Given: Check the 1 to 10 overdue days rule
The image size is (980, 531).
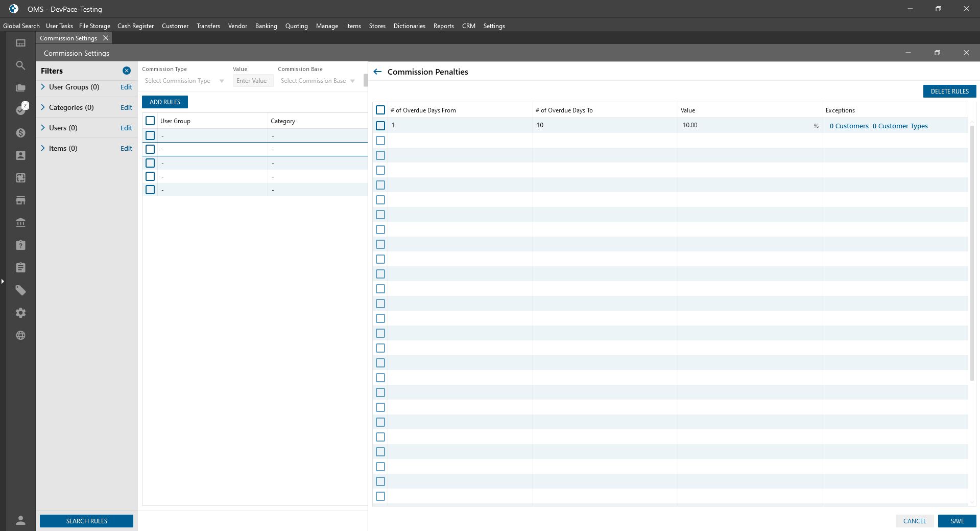Looking at the screenshot, I should 380,126.
